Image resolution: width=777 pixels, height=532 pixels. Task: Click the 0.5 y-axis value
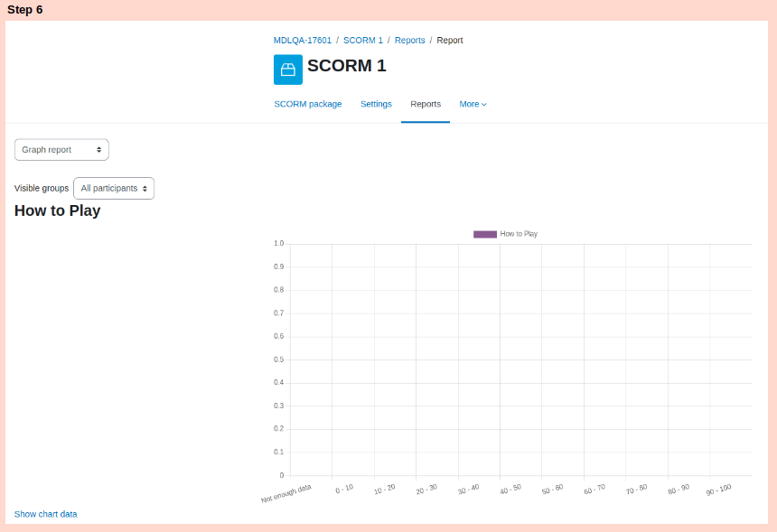[278, 359]
